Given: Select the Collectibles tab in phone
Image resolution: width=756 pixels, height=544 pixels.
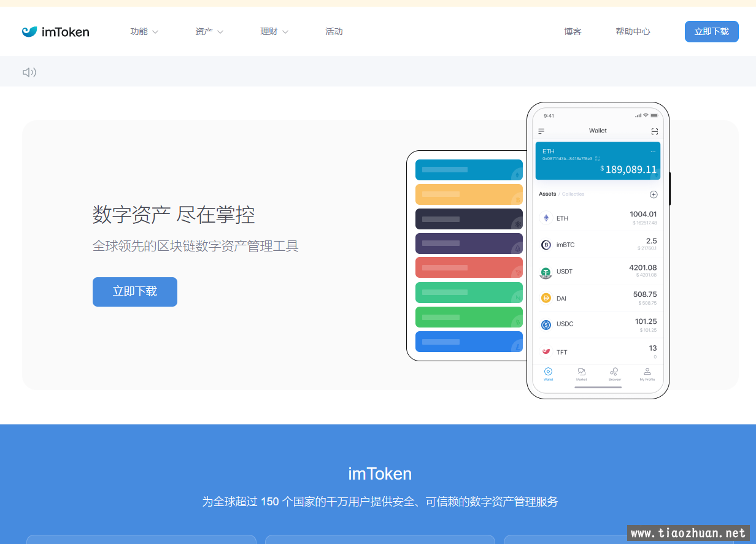Looking at the screenshot, I should tap(573, 194).
